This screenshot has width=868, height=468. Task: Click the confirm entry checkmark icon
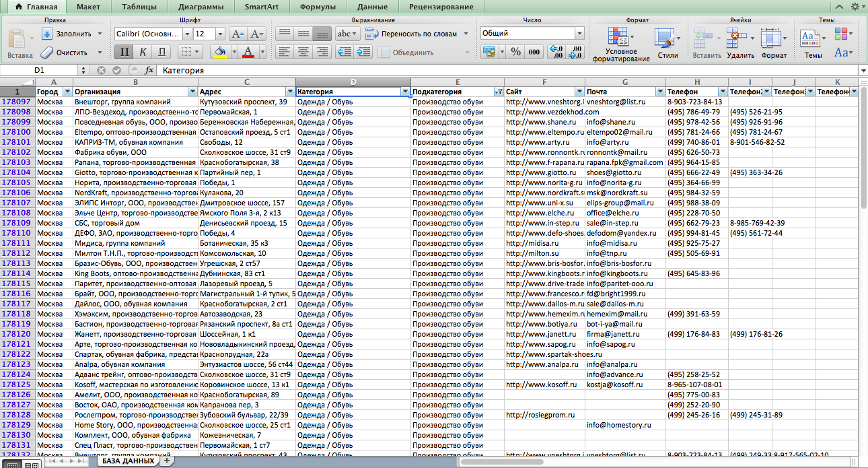point(117,70)
